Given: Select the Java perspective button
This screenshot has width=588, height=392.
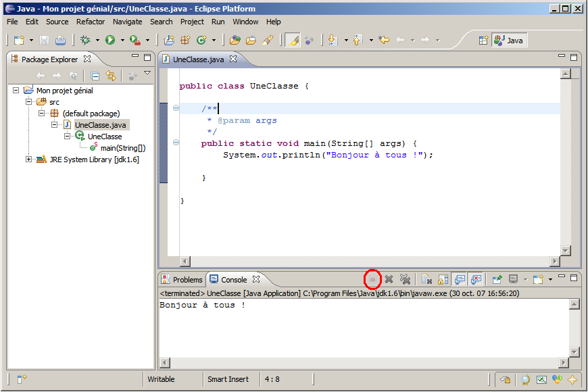Looking at the screenshot, I should tap(509, 41).
